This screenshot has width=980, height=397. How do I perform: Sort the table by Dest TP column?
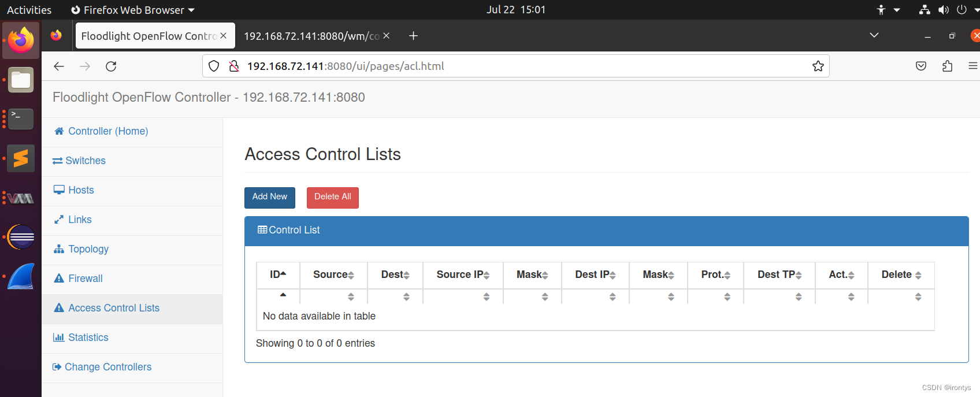[x=779, y=275]
